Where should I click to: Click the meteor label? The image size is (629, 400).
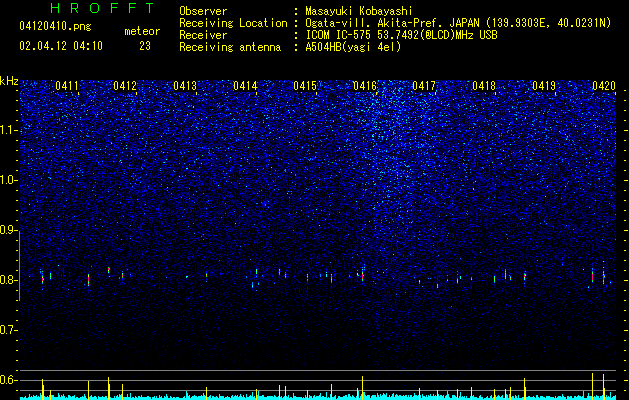(142, 31)
